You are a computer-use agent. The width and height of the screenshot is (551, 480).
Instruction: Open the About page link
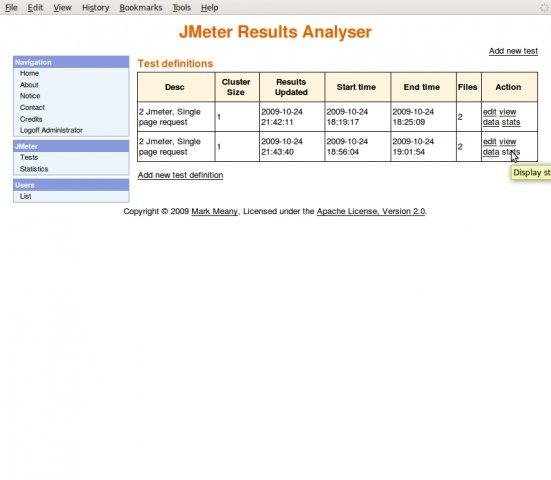29,85
